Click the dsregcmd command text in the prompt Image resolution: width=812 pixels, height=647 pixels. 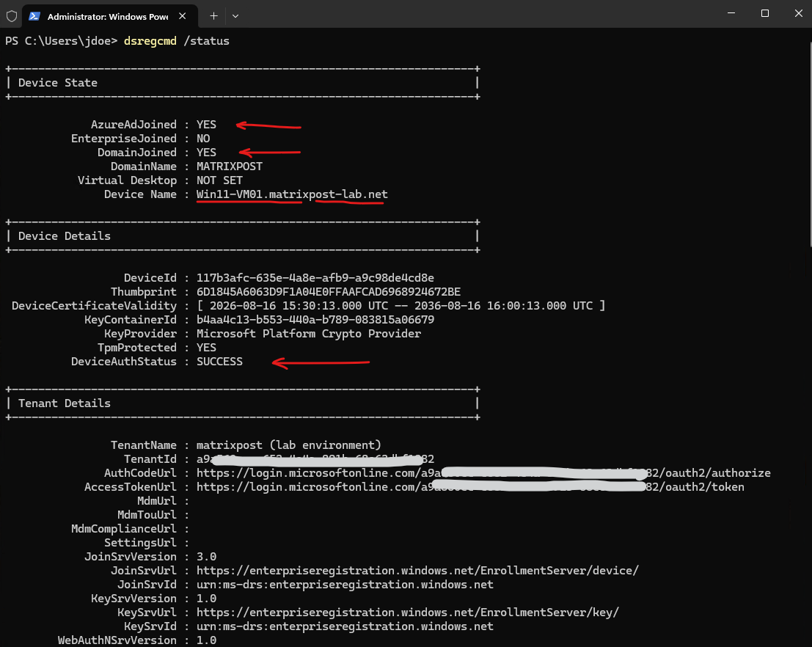coord(150,41)
